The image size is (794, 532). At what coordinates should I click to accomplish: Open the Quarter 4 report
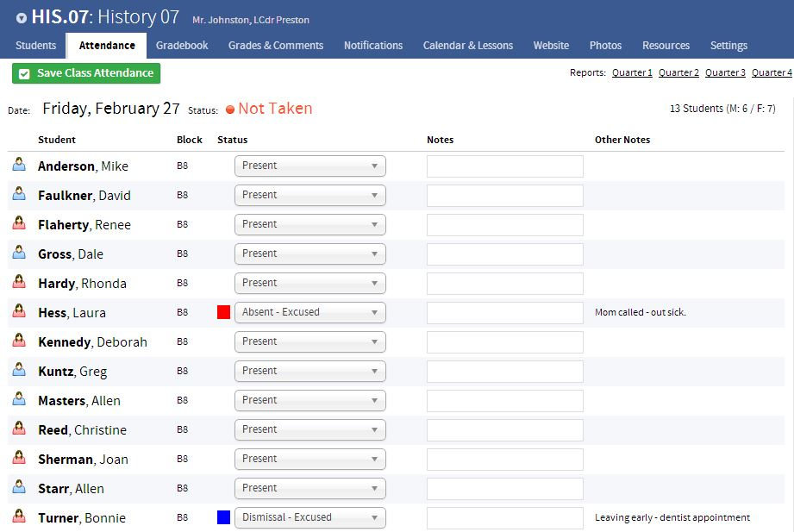(x=772, y=73)
